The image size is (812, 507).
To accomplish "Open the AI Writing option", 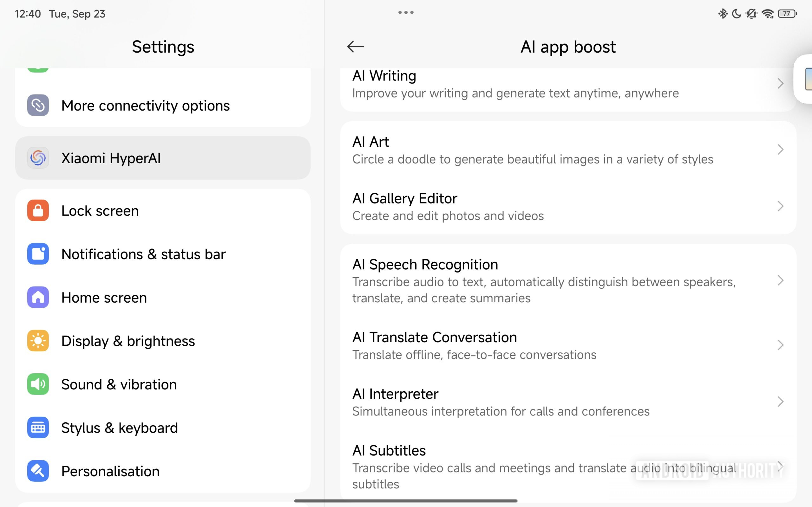I will (537, 85).
